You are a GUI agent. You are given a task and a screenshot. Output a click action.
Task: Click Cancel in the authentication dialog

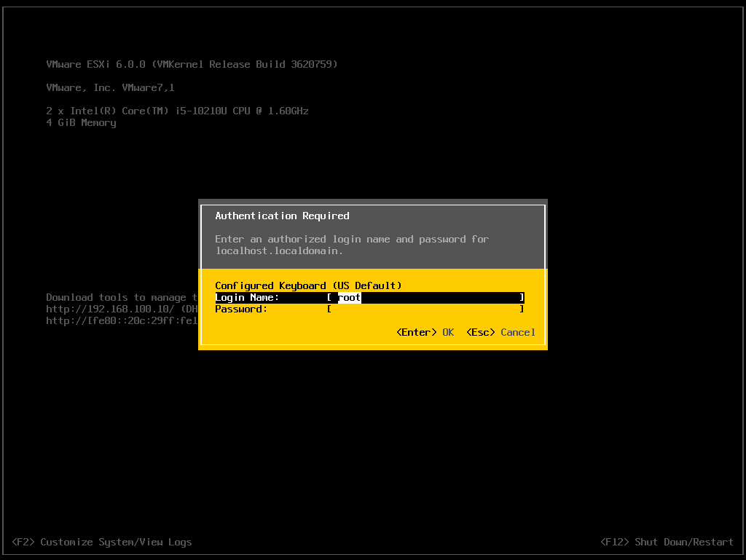point(518,333)
